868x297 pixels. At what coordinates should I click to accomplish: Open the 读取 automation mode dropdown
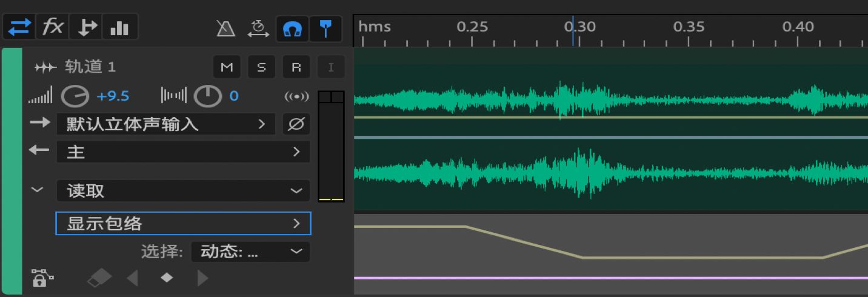(x=183, y=191)
